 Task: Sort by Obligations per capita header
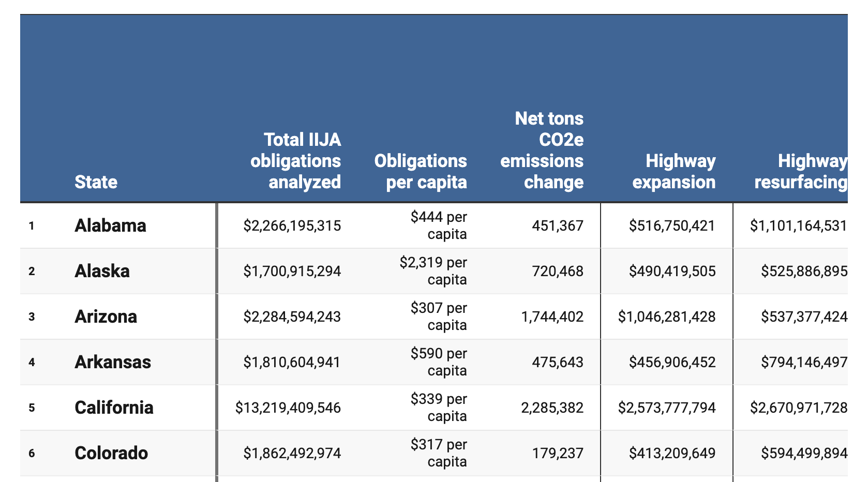click(x=421, y=171)
